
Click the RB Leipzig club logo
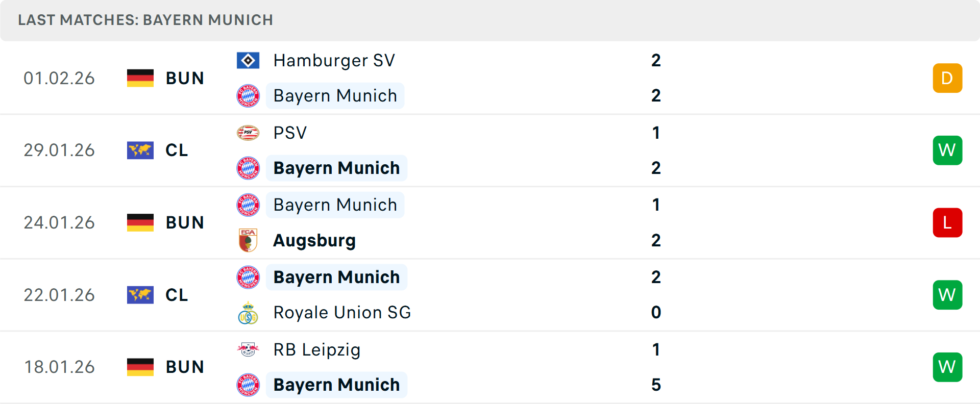pyautogui.click(x=248, y=349)
